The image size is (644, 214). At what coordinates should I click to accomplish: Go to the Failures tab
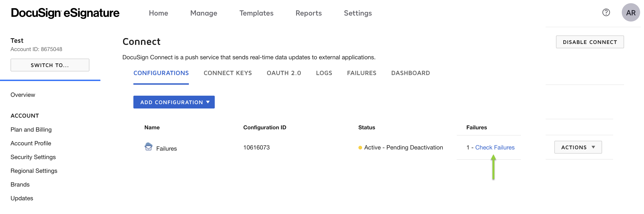(361, 73)
